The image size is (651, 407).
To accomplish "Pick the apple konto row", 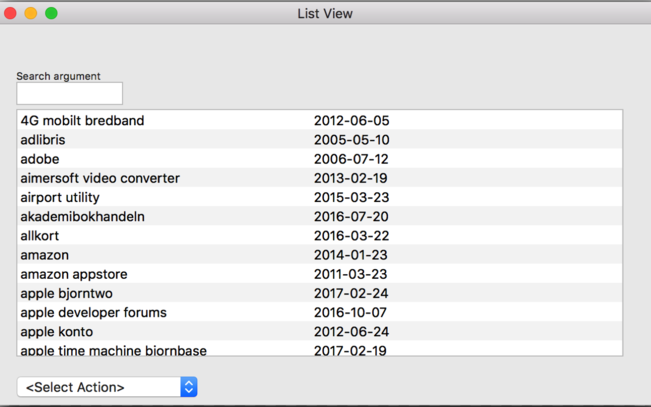I will (x=57, y=331).
